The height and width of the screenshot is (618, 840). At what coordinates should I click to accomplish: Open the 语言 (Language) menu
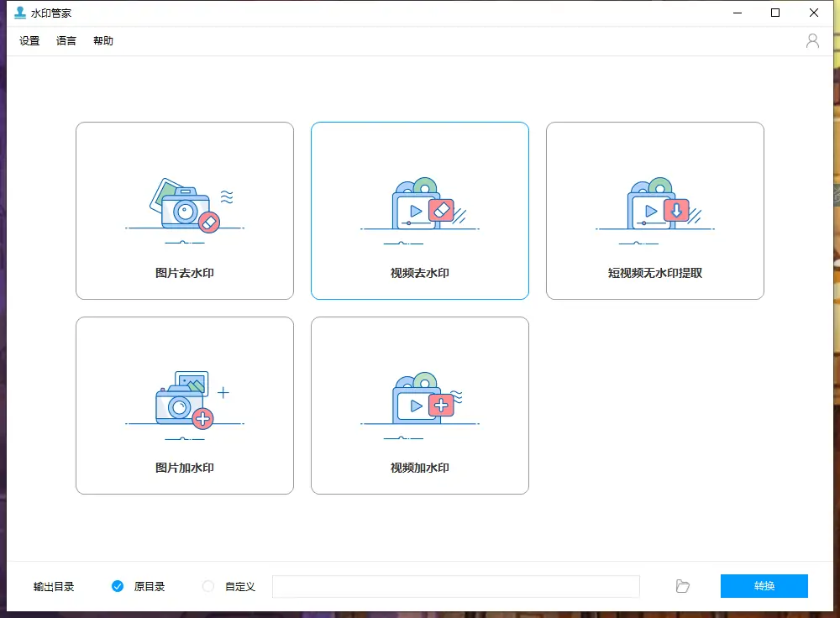click(66, 39)
